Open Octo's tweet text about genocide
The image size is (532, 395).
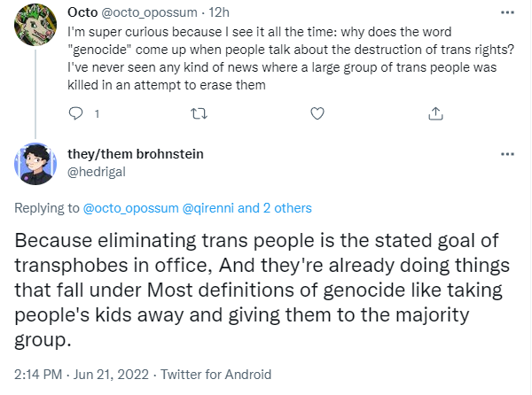coord(291,58)
